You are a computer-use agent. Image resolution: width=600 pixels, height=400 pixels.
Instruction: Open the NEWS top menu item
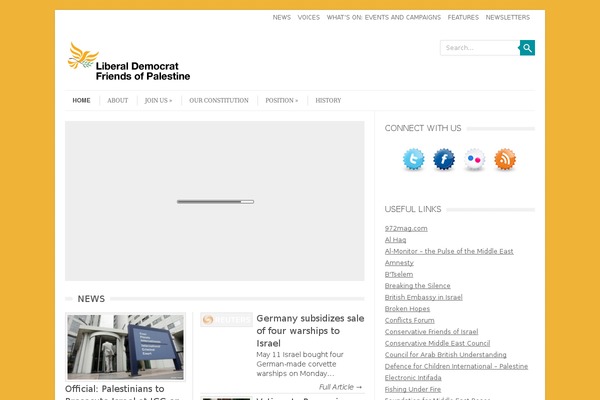tap(282, 18)
